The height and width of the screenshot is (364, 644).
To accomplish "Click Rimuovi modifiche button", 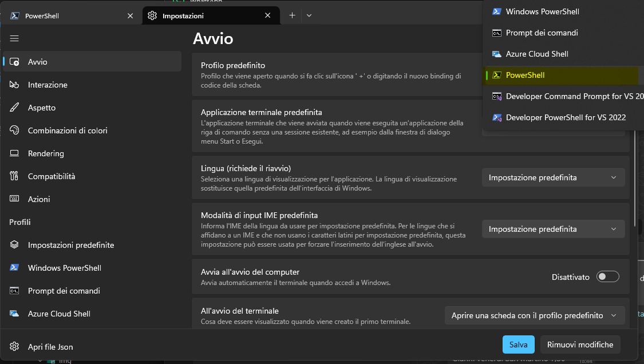I will pyautogui.click(x=580, y=345).
